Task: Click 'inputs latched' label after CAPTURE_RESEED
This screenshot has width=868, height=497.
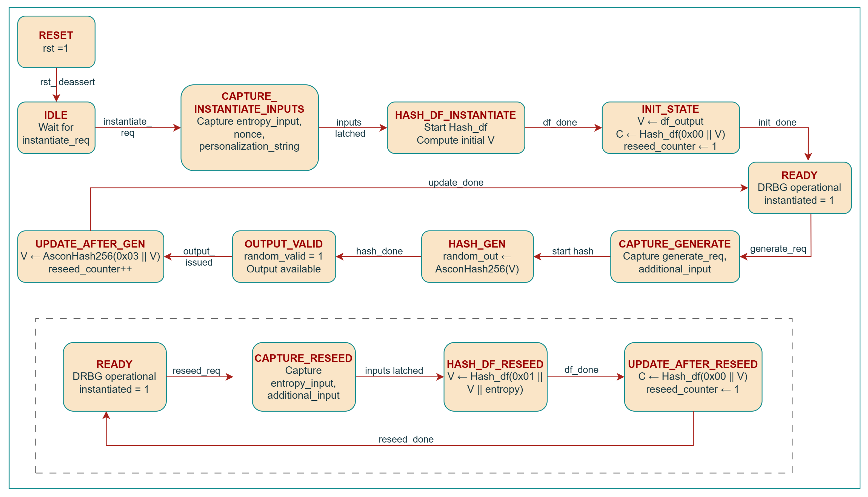Action: pyautogui.click(x=394, y=371)
